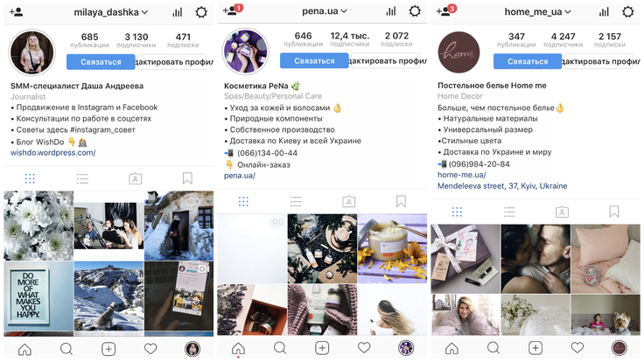View 12,4 тыс. followers count on pena.ua
This screenshot has height=362, width=644.
click(350, 39)
